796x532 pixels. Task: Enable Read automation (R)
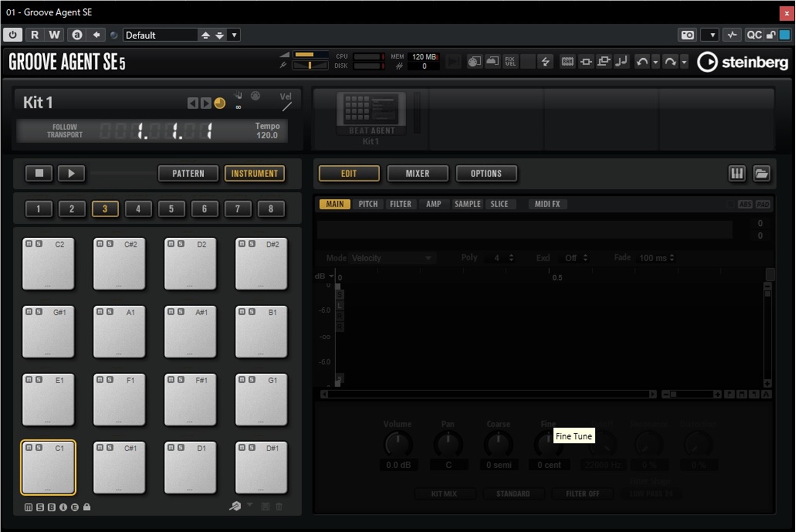(34, 34)
